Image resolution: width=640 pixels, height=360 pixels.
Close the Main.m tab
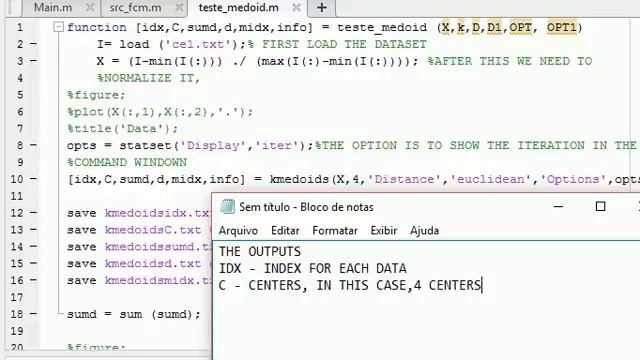(90, 7)
